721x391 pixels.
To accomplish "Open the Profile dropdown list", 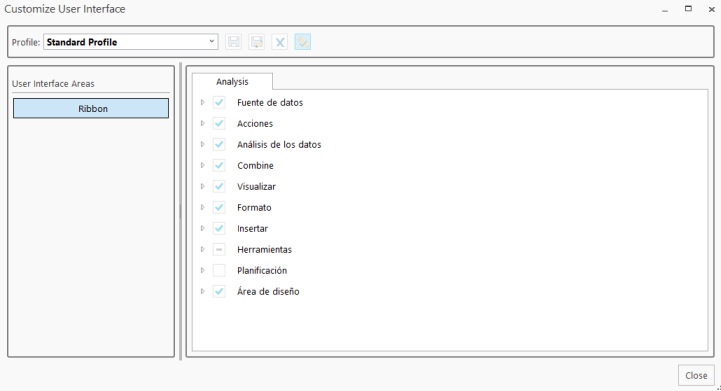I will pos(131,42).
